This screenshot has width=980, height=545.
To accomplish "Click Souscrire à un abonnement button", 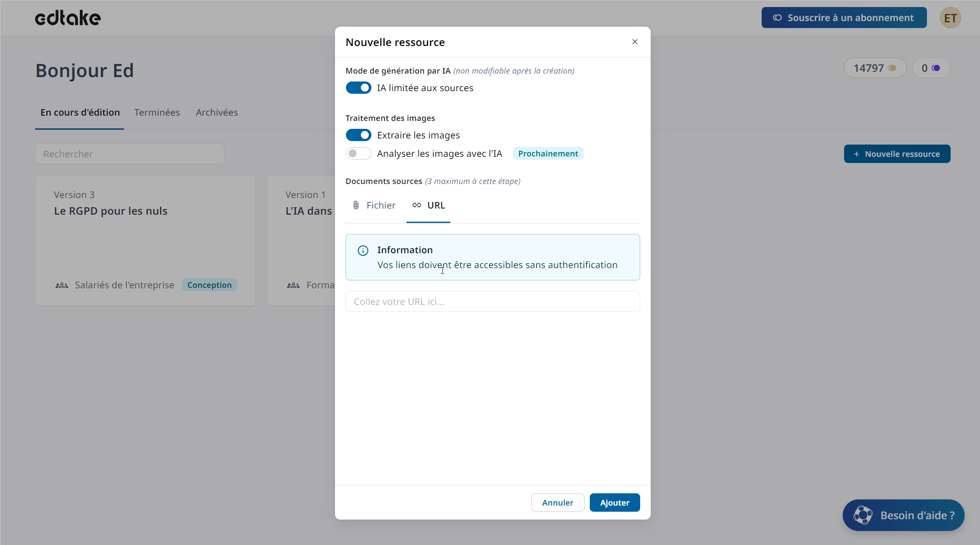I will click(x=844, y=18).
